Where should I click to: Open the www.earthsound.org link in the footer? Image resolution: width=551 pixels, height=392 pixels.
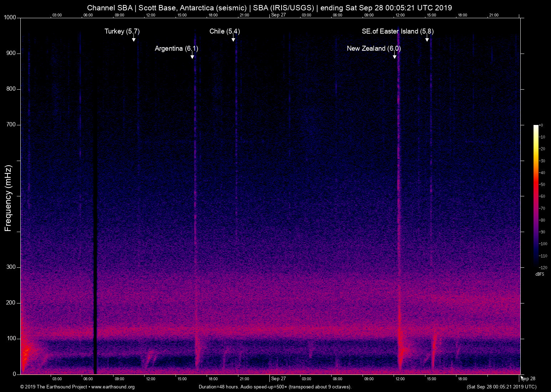pyautogui.click(x=113, y=387)
